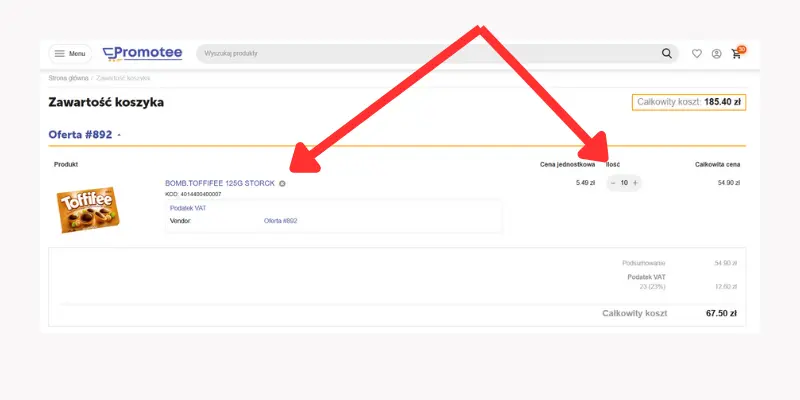The width and height of the screenshot is (800, 400).
Task: Open the user account icon
Action: click(x=716, y=54)
